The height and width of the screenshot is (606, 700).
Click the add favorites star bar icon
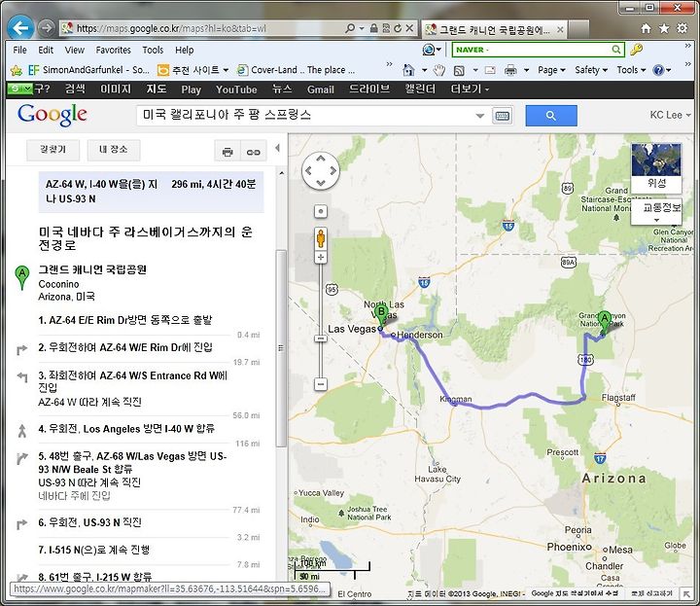17,70
